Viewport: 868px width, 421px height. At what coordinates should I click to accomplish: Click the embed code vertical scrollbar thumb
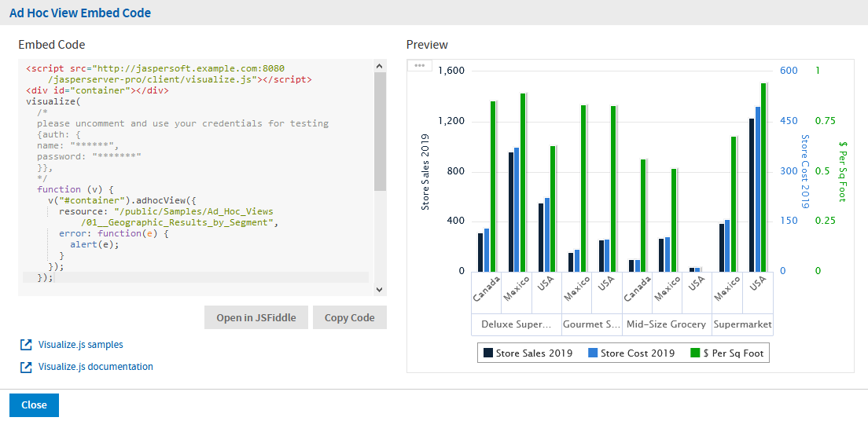379,132
